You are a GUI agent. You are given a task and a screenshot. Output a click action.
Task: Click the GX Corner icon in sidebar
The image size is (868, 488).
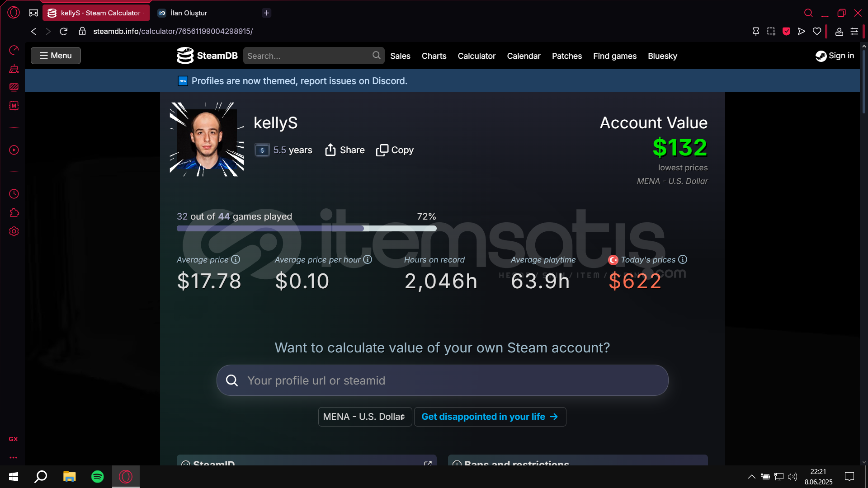pos(14,439)
